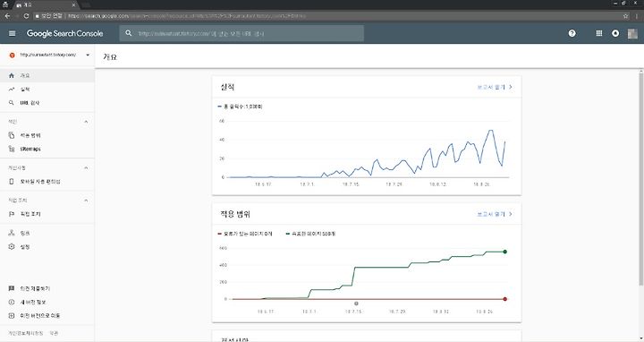Click the orange property favicon in the sidebar
Image resolution: width=644 pixels, height=342 pixels.
click(12, 55)
